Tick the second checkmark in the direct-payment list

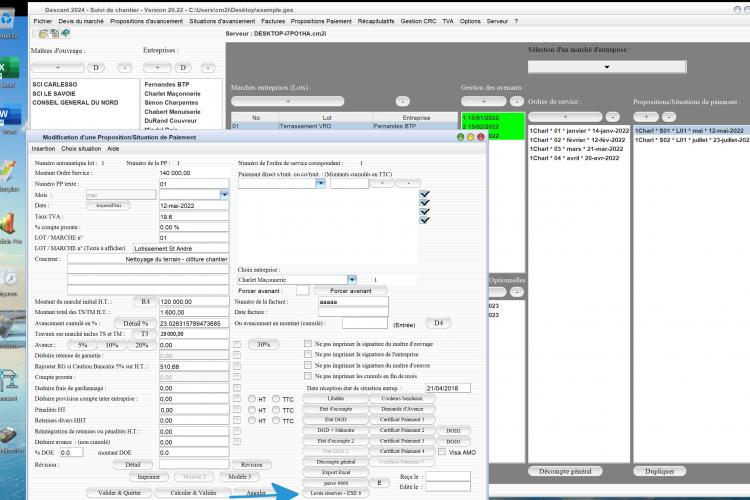coord(424,202)
